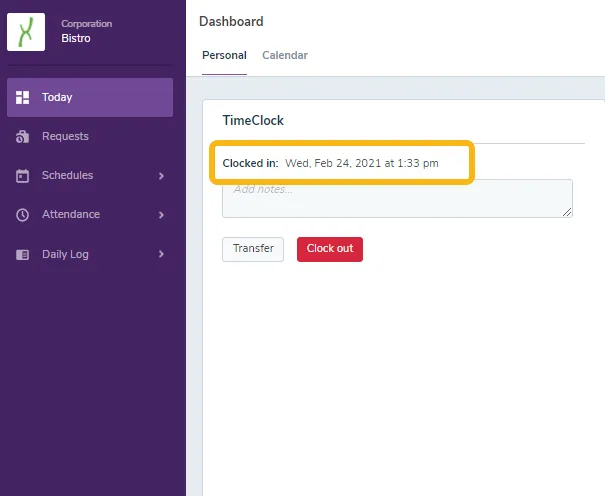Select Daily Log in the sidebar
This screenshot has width=605, height=496.
coord(90,254)
